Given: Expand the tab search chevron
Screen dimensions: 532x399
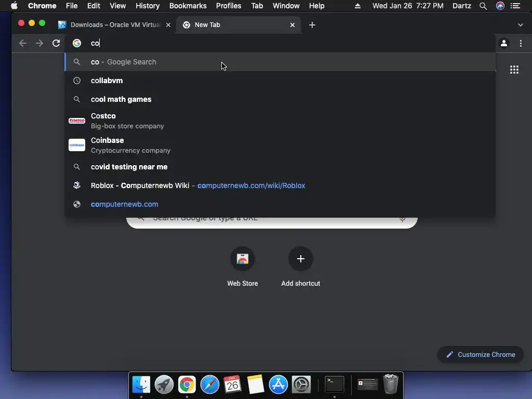Looking at the screenshot, I should pos(521,25).
